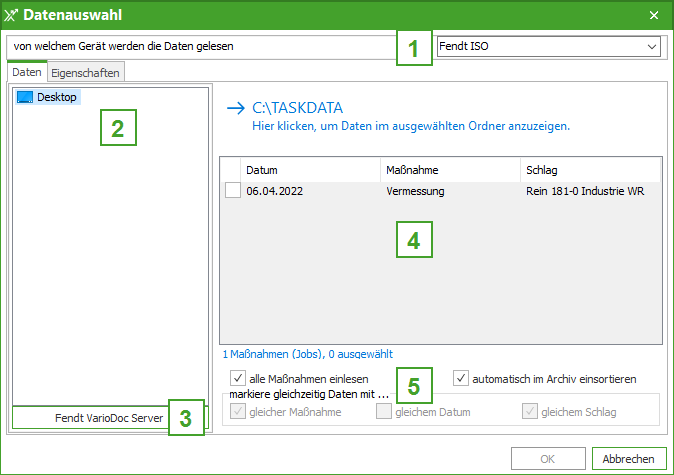
Task: Toggle the 'gleichem Datum' checkbox
Action: pos(384,411)
